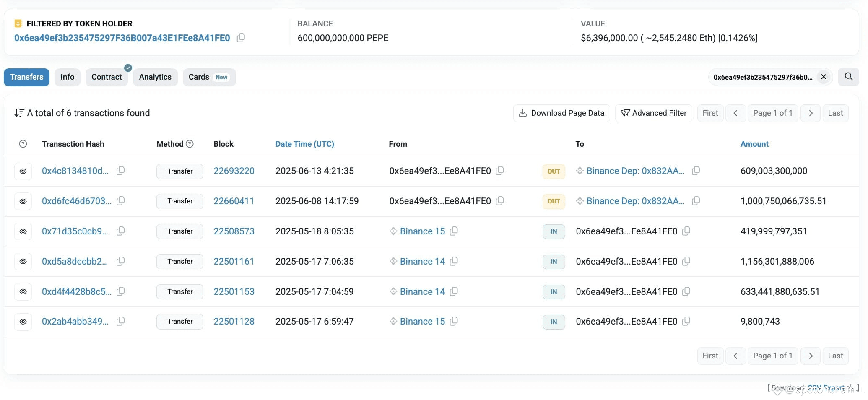Toggle eye preview for 0xd5a8dccbb2 row
The width and height of the screenshot is (868, 400).
click(23, 261)
